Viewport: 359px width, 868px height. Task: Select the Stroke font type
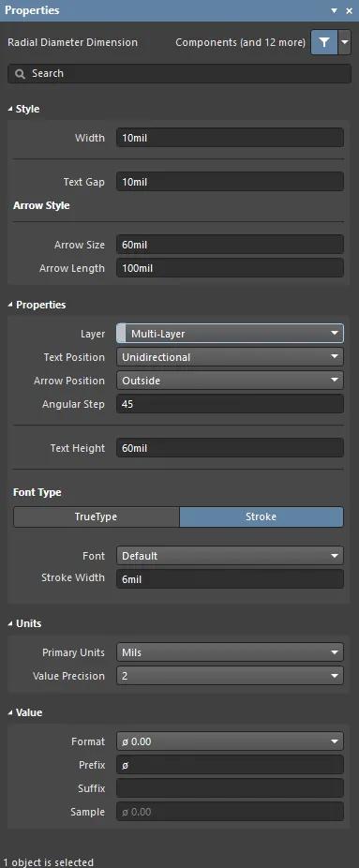coord(262,517)
